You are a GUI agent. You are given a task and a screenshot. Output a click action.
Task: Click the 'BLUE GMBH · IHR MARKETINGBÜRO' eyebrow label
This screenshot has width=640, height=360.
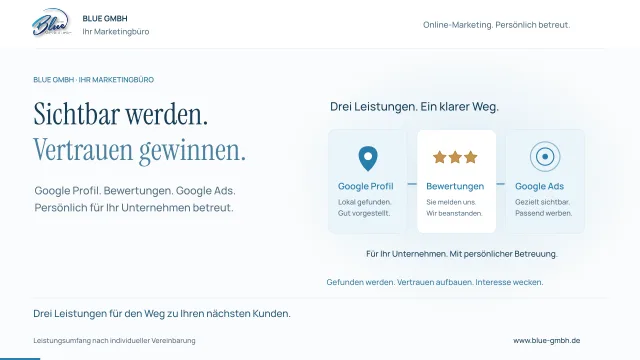coord(93,80)
